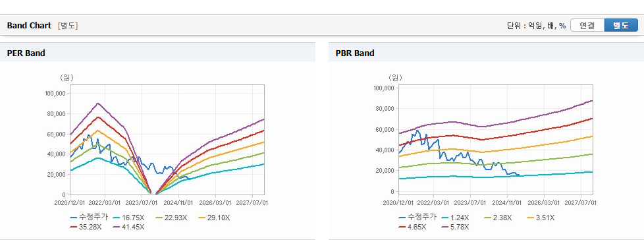Select the 별도 toggle button
The width and height of the screenshot is (644, 240).
[620, 26]
